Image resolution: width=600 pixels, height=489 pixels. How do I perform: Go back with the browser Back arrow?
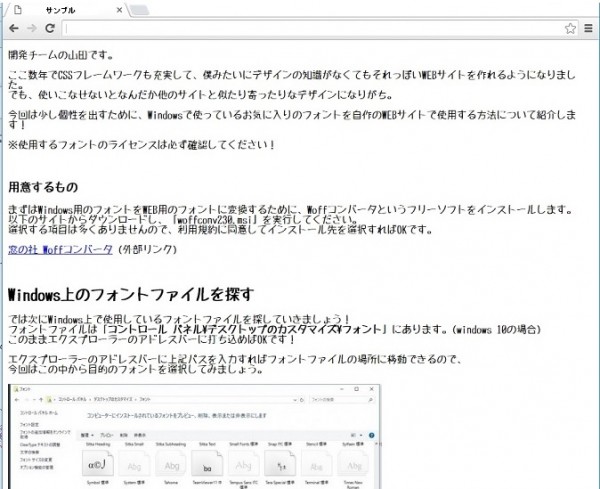click(14, 28)
